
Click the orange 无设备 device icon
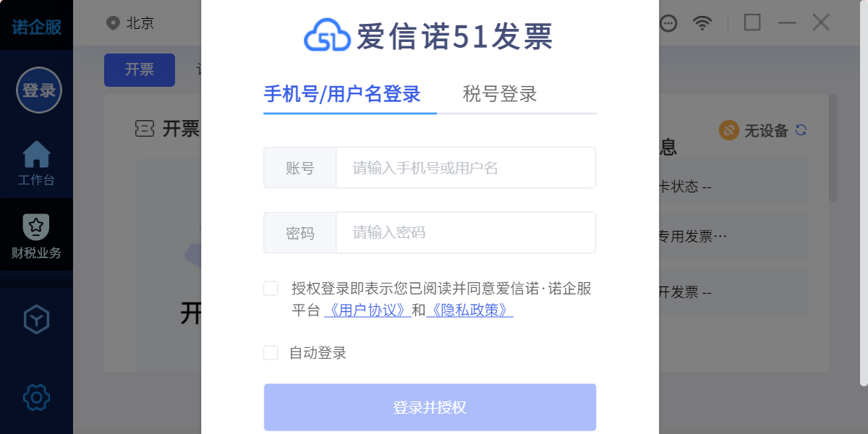[x=728, y=130]
